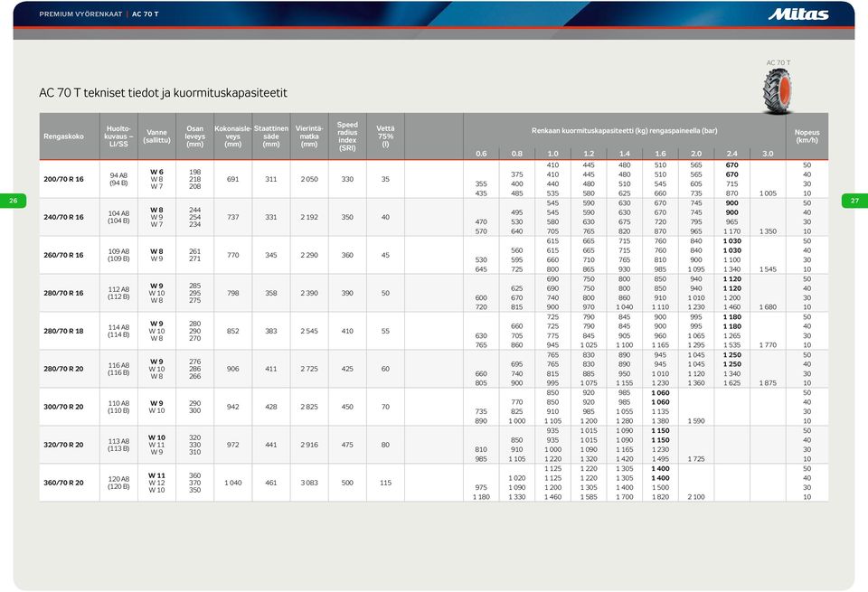Click load value 1 350 at 3.0 bar

pos(768,231)
